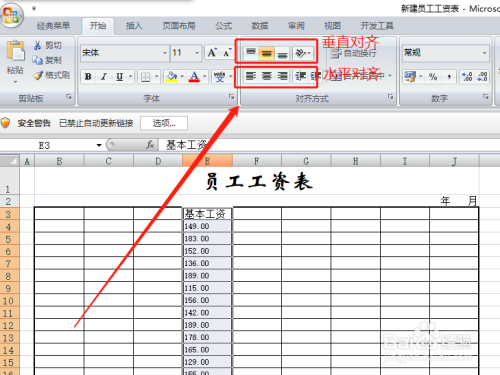The width and height of the screenshot is (500, 375).
Task: Click the decrease indent icon
Action: 301,76
